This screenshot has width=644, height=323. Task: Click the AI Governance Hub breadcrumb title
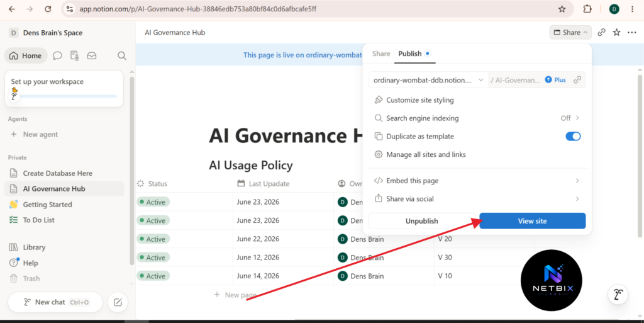175,33
